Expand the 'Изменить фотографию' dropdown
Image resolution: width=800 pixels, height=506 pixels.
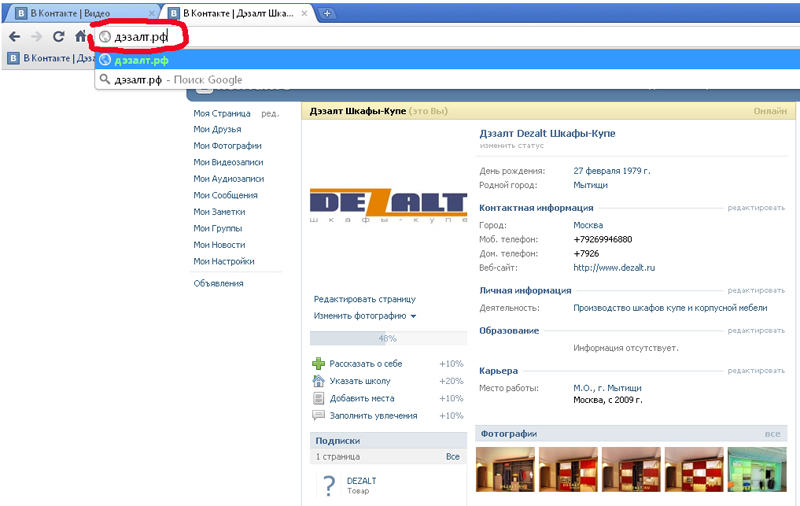coord(365,316)
